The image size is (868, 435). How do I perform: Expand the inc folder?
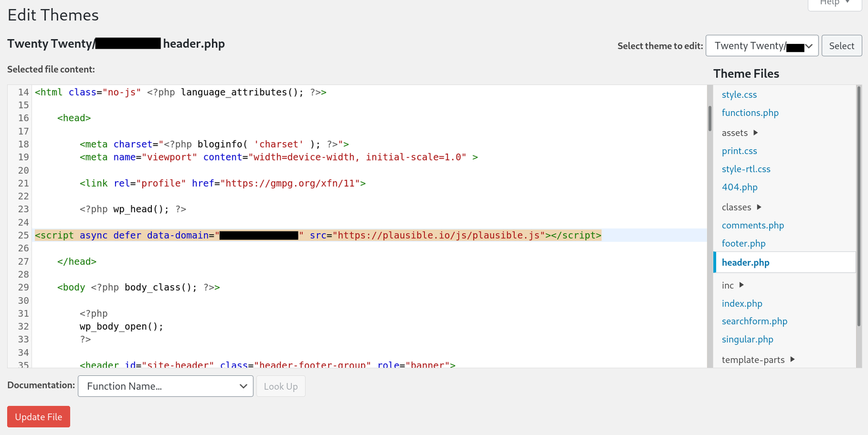click(732, 285)
